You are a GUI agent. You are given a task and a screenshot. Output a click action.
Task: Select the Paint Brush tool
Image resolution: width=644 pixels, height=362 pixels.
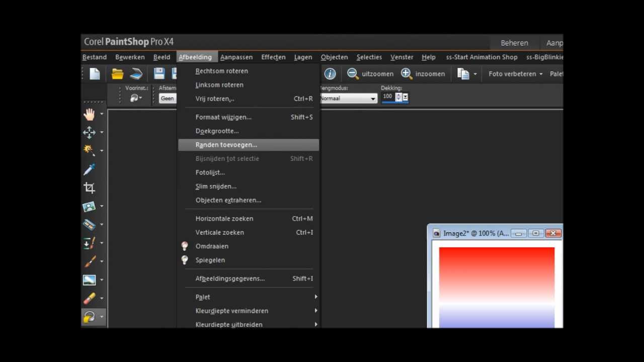(x=90, y=261)
